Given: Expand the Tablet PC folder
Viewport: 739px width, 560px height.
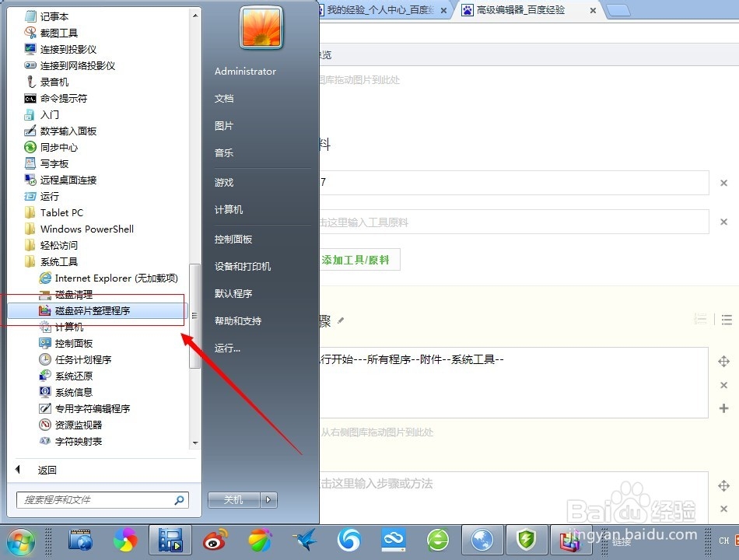Looking at the screenshot, I should click(x=54, y=212).
